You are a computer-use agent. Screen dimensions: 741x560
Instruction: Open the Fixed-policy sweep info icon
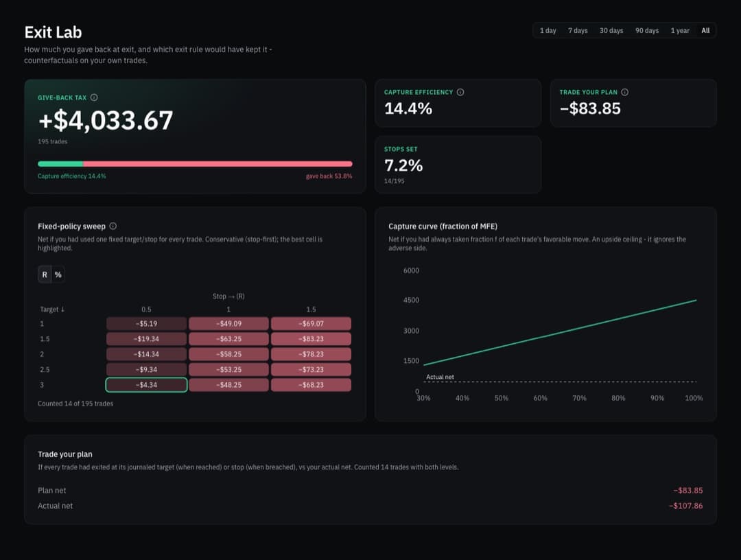[113, 226]
